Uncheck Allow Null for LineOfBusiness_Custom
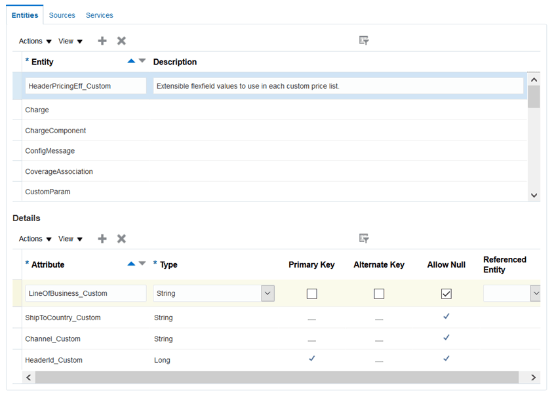The height and width of the screenshot is (395, 554). click(x=446, y=294)
